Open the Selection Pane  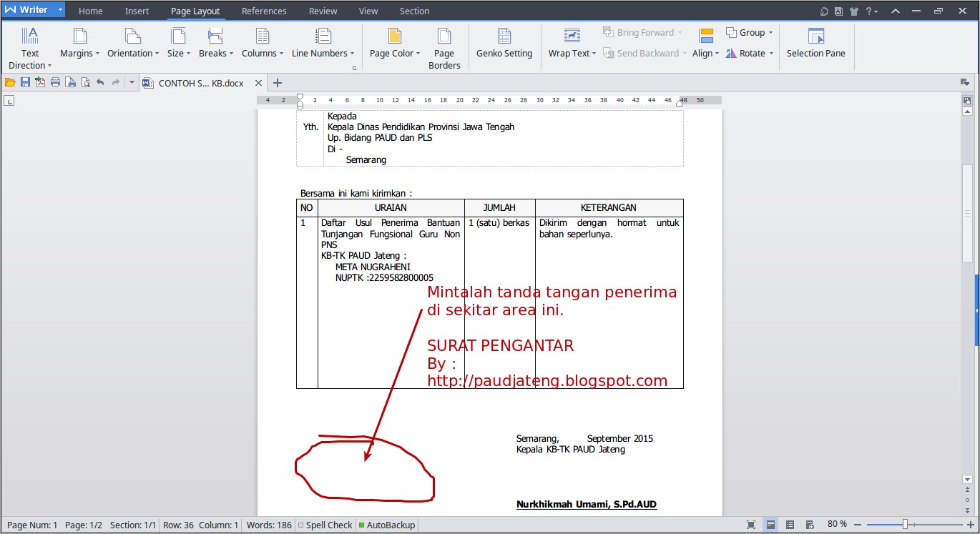coord(815,43)
